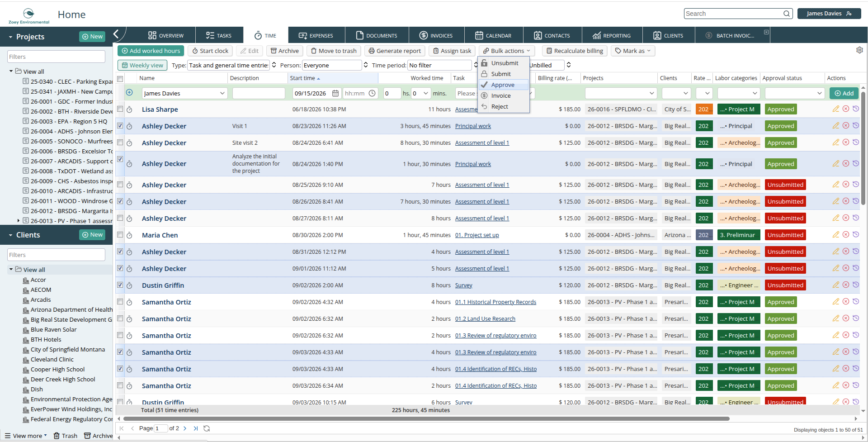Uncheck Dustin Griffin 09/02/2026 2:00 AM row checkbox
The width and height of the screenshot is (868, 442).
pyautogui.click(x=120, y=285)
